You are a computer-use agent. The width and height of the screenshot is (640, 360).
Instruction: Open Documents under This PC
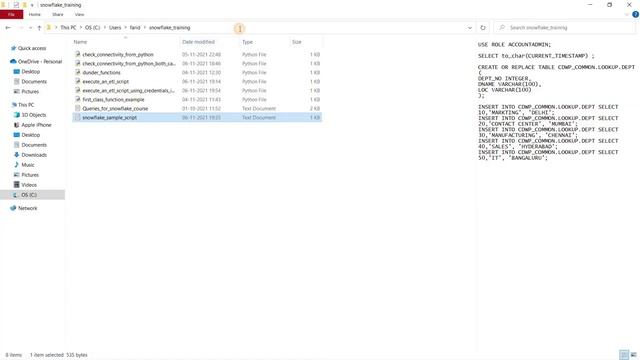(34, 145)
